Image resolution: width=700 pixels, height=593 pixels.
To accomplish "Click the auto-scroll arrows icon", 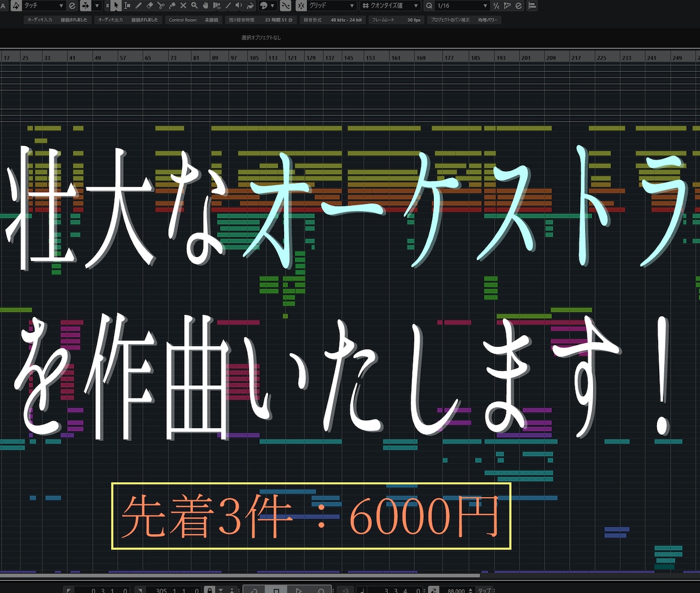I will point(85,6).
